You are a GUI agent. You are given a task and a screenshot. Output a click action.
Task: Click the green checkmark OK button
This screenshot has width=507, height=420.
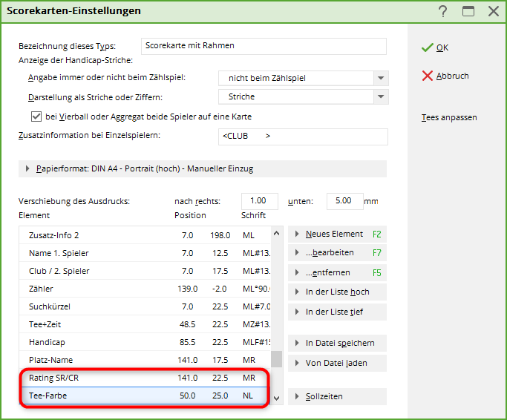pos(435,47)
